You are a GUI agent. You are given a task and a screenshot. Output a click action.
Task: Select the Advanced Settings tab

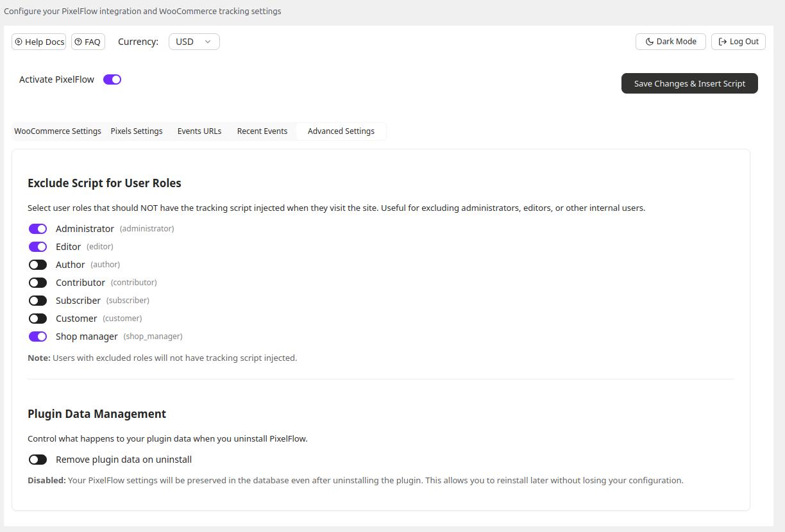click(x=341, y=131)
